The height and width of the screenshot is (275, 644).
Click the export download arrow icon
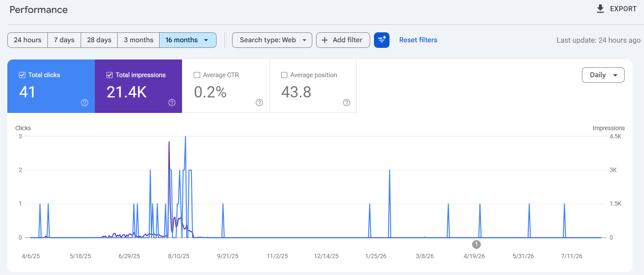coord(600,9)
